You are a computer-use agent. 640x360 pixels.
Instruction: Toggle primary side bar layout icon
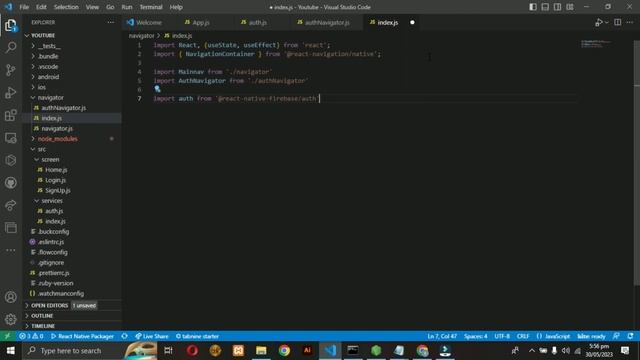[x=533, y=7]
